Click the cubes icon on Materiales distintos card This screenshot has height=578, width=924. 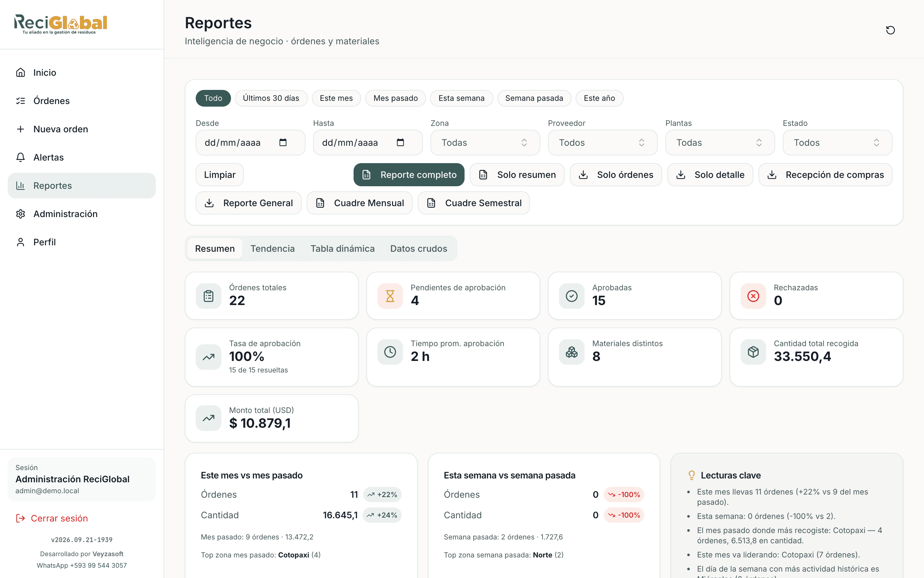(572, 352)
